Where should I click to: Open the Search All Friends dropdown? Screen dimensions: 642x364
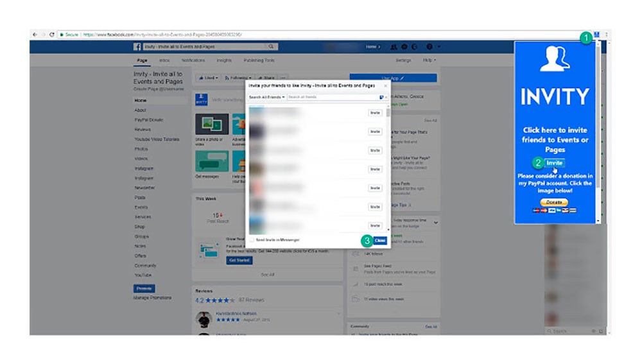267,97
